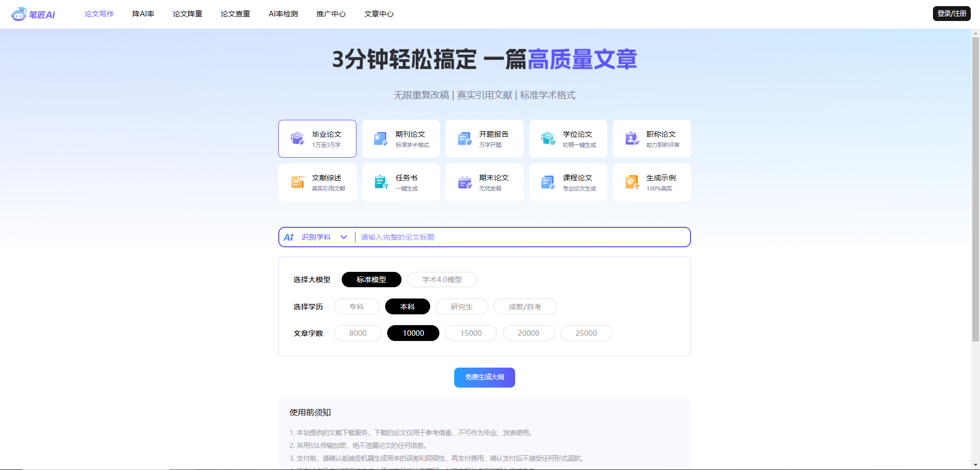
Task: Click the 生成示例 example icon
Action: point(631,182)
